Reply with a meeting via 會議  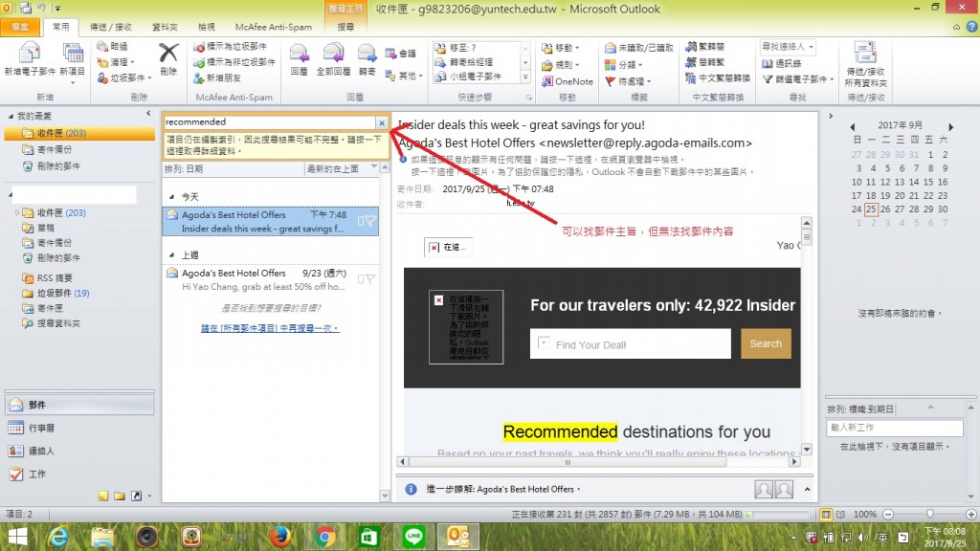click(401, 54)
